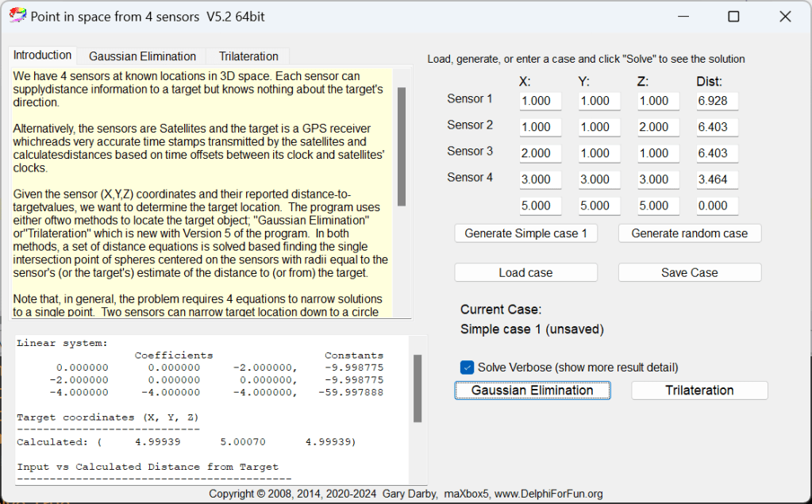Switch to the Gaussian Elimination tab
This screenshot has height=504, width=812.
click(142, 56)
